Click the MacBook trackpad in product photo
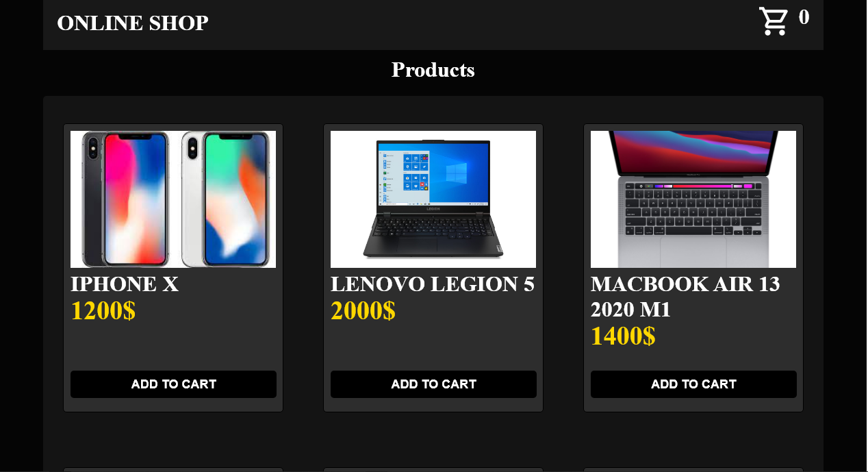This screenshot has height=472, width=868. (x=693, y=251)
